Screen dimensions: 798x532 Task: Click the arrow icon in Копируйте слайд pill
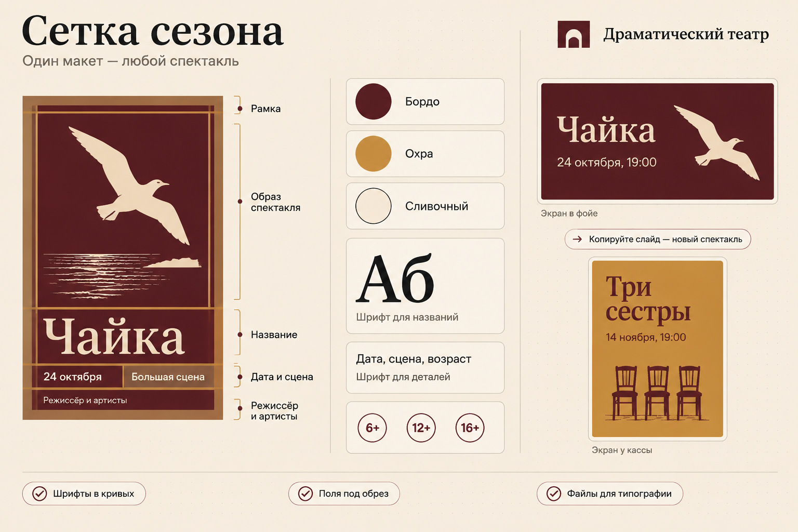[x=577, y=239]
